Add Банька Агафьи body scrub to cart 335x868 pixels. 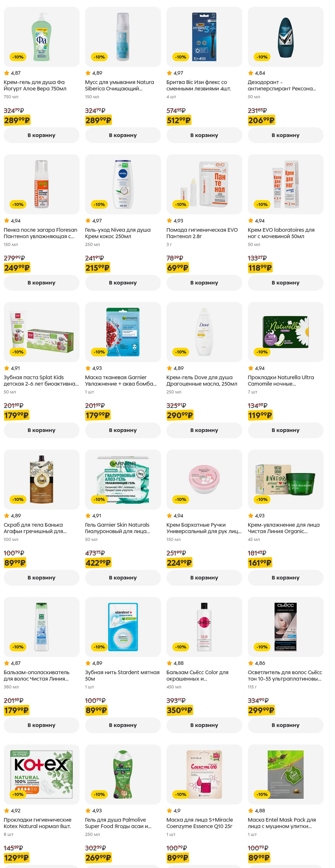pos(41,578)
